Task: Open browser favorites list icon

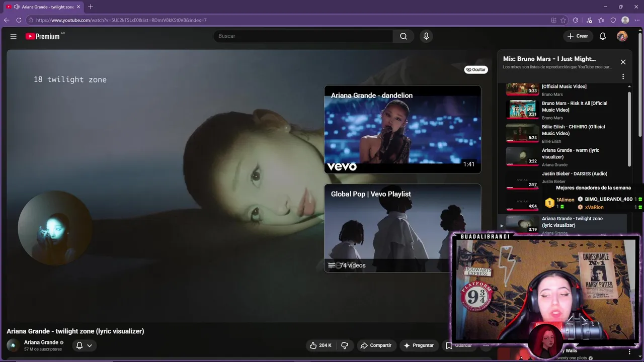Action: click(601, 20)
